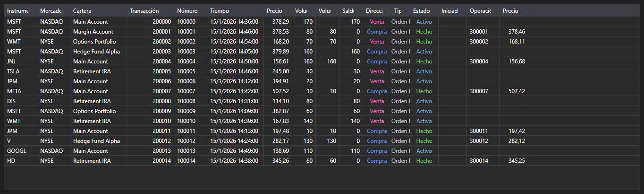Sort the table by Cartera header

point(98,10)
